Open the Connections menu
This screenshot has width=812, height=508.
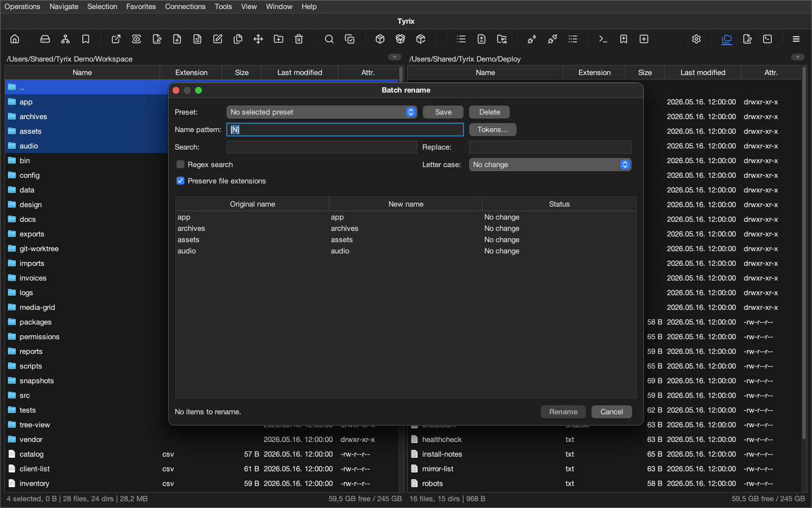point(185,6)
